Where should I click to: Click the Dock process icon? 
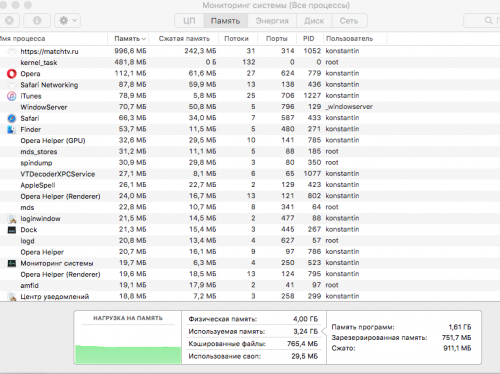[12, 230]
